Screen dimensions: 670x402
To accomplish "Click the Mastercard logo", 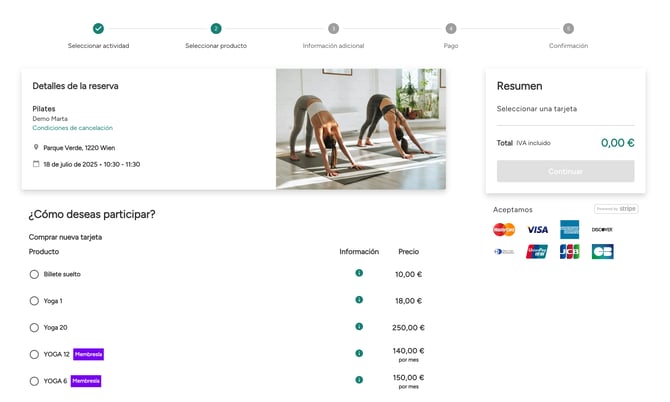I will 504,230.
